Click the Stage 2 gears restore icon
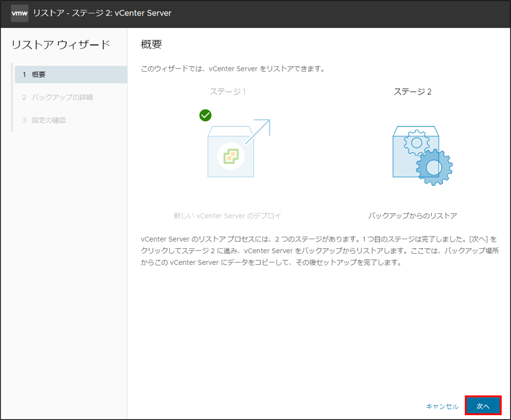 422,155
